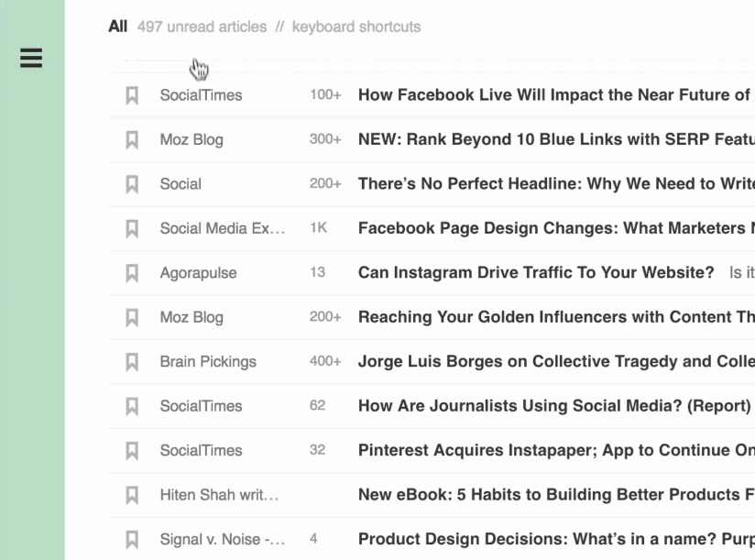Click the 4 count on Signal v. Noise row
Viewport: 755px width, 560px height.
point(313,539)
